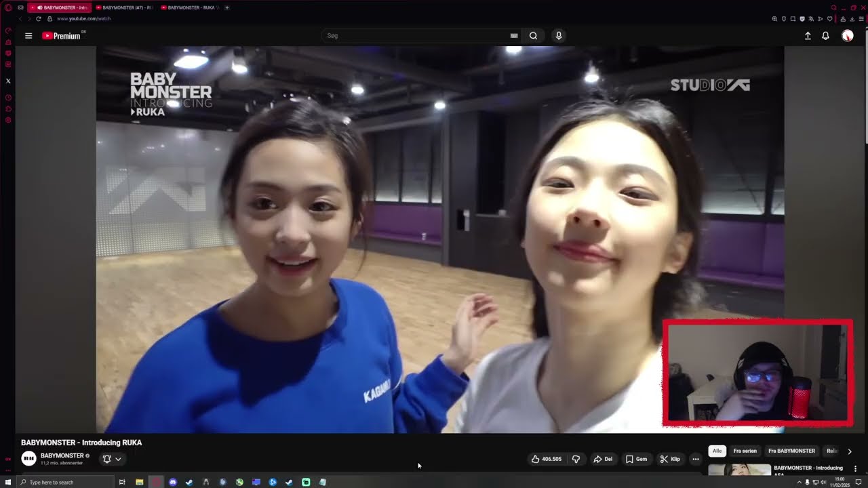This screenshot has height=488, width=868.
Task: Open the browser downloads icon
Action: [x=852, y=19]
